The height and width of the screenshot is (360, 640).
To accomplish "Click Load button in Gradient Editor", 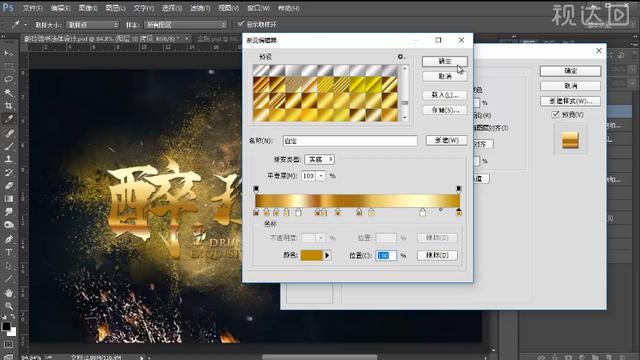I will click(444, 95).
